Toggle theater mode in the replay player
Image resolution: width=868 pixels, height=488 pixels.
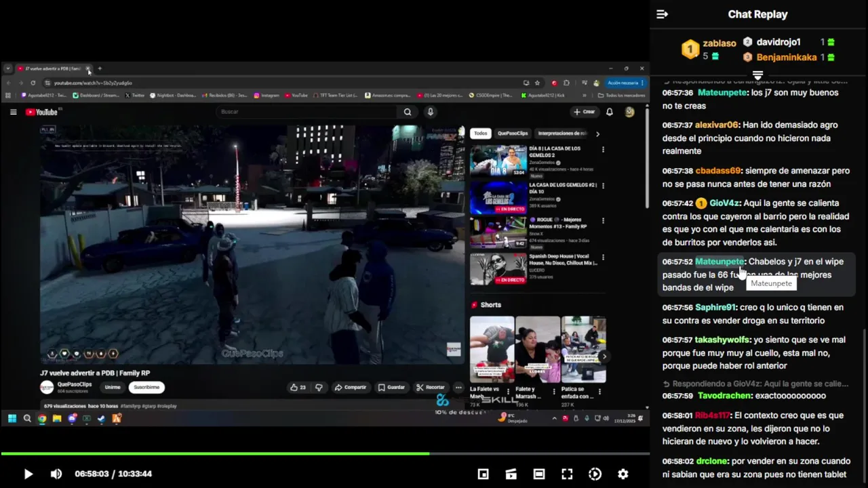539,474
